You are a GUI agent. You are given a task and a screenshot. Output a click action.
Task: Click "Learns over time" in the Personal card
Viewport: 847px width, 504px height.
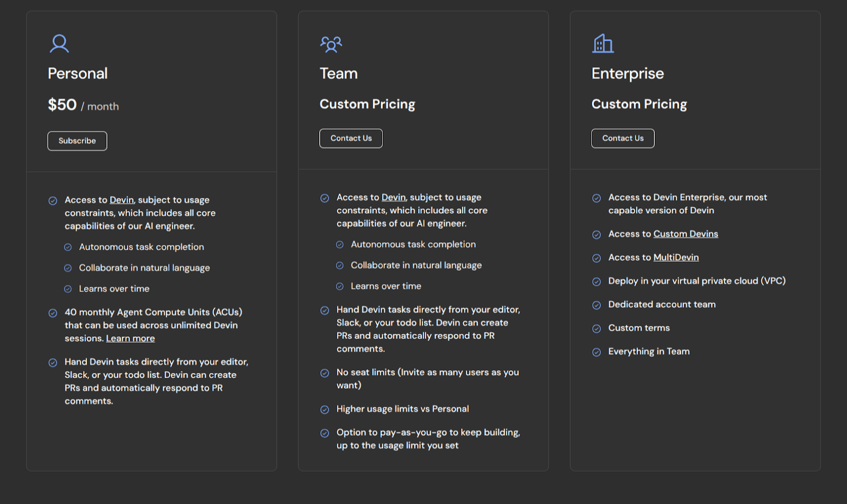click(x=114, y=289)
